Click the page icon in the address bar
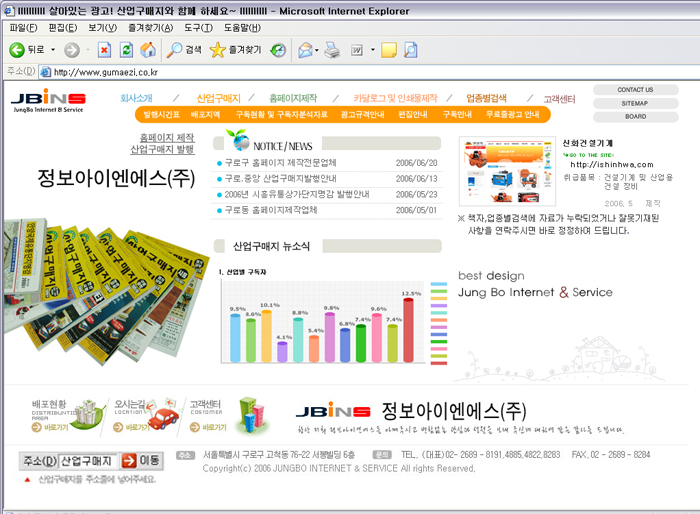700x514 pixels. [45, 72]
